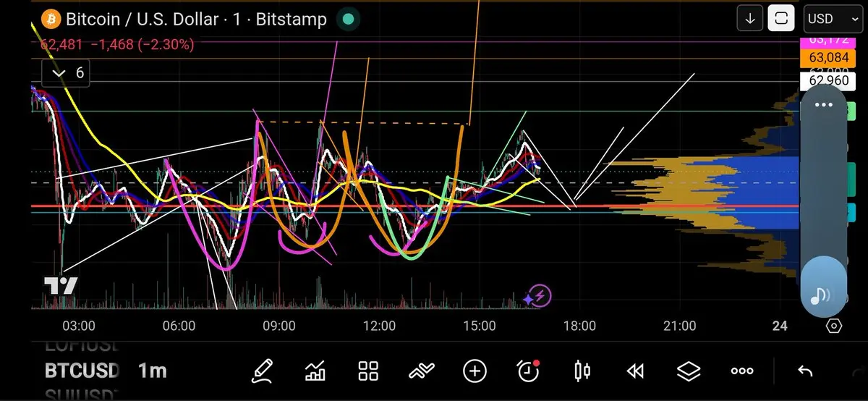Tap the 09:00 time axis label
Screen dimensions: 868x401
pyautogui.click(x=279, y=326)
